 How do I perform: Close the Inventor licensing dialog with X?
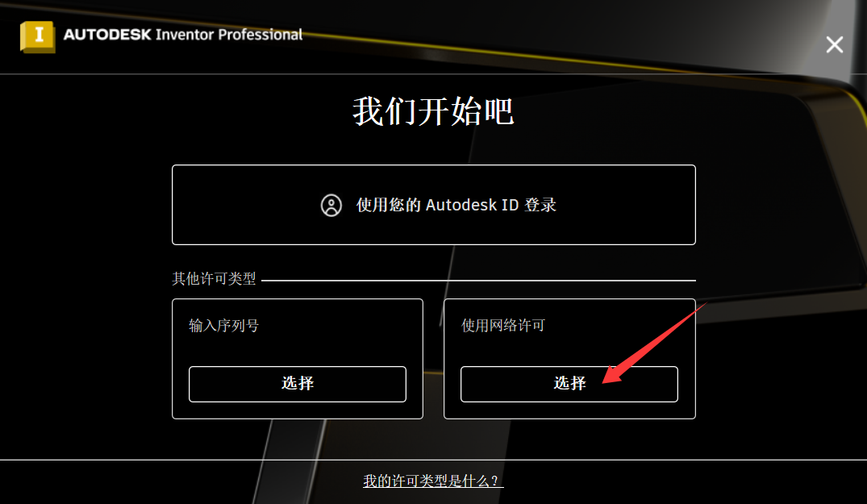pyautogui.click(x=835, y=44)
